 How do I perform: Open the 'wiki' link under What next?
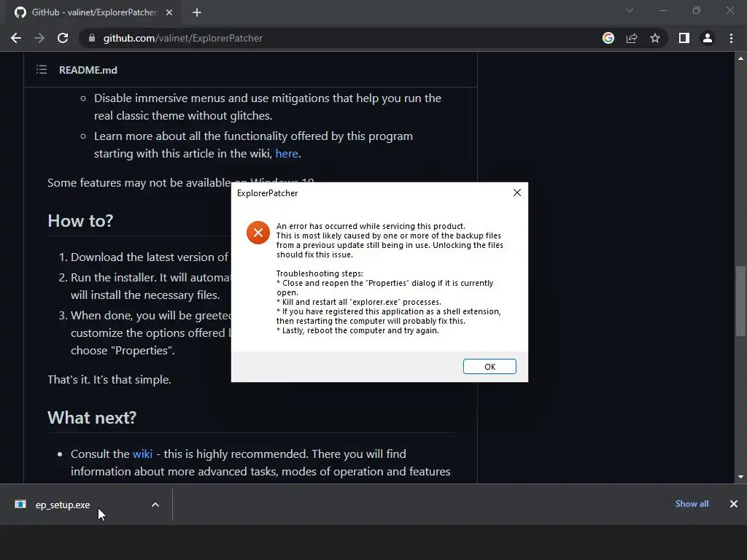[x=142, y=454]
